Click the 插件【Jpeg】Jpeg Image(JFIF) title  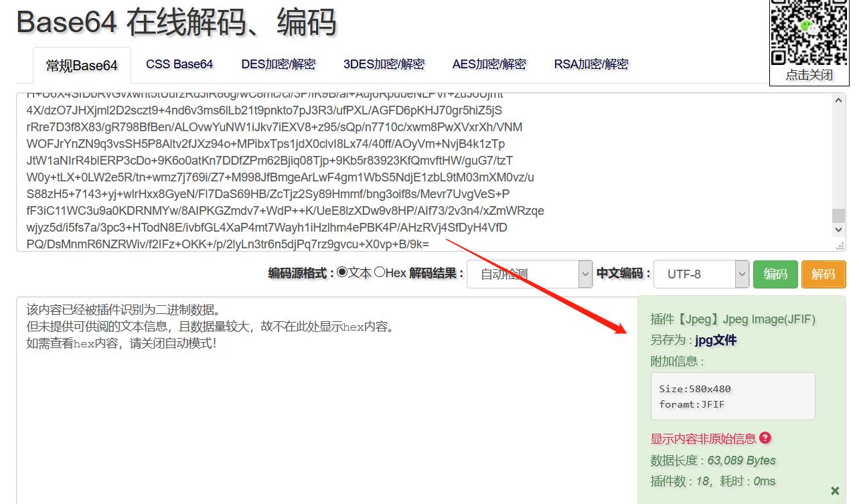click(733, 319)
